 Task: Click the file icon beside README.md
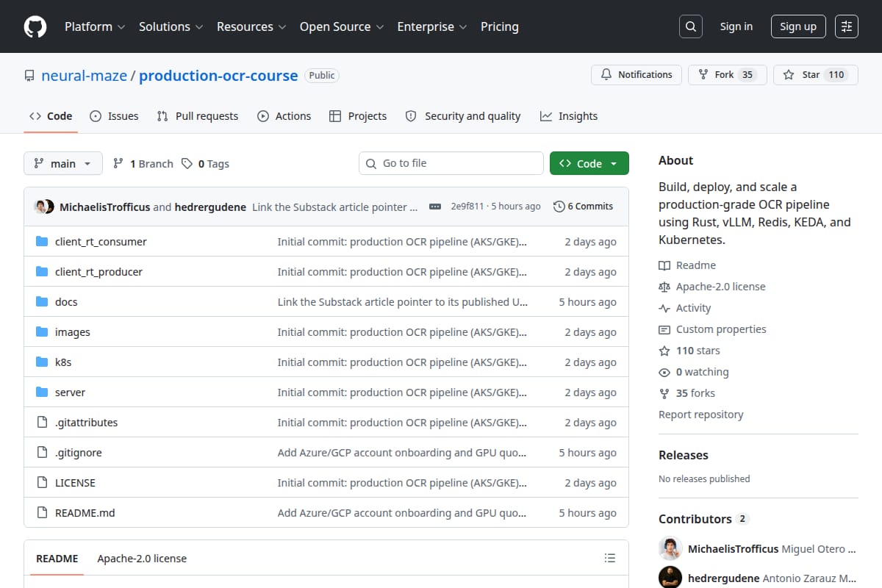coord(42,513)
